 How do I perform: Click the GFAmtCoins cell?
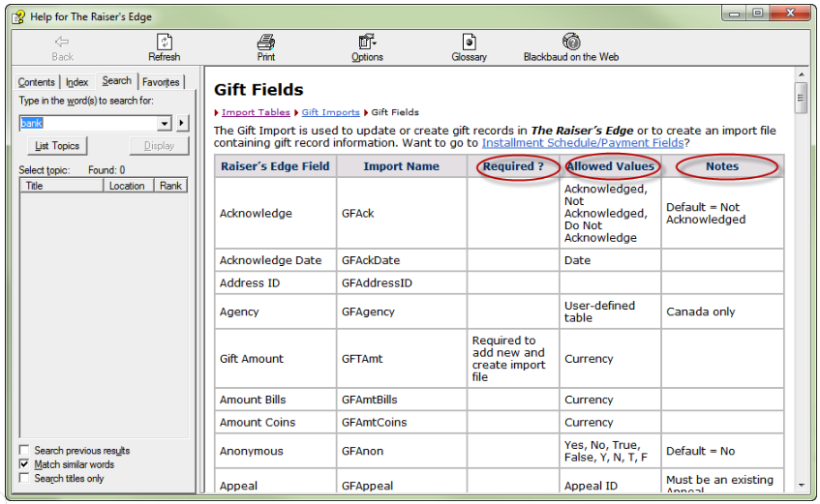(x=401, y=422)
